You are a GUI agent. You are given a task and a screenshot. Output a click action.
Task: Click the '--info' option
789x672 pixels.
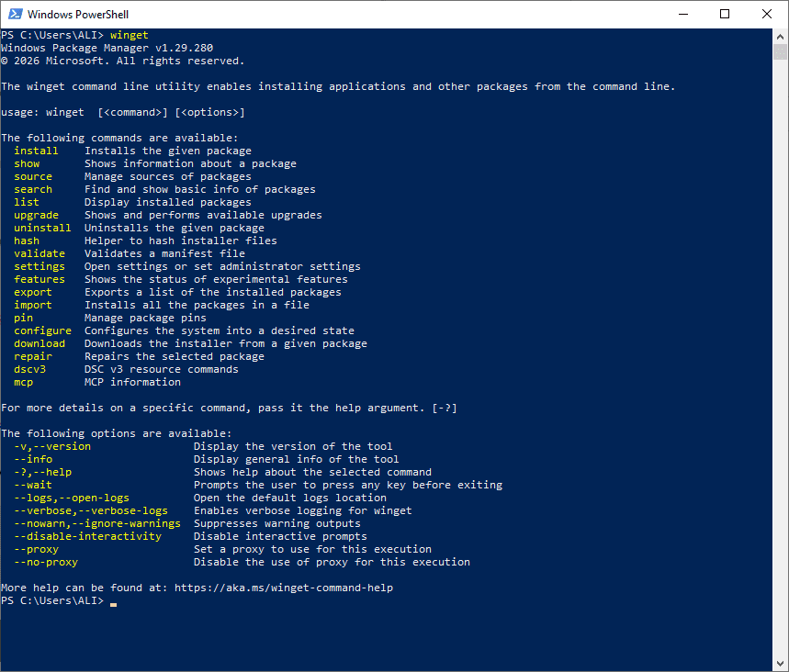point(33,459)
